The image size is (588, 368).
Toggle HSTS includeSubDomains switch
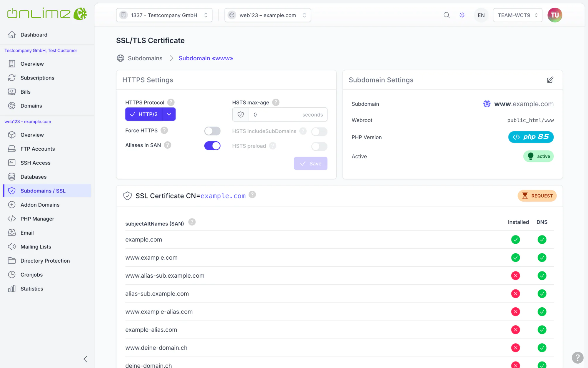[319, 132]
